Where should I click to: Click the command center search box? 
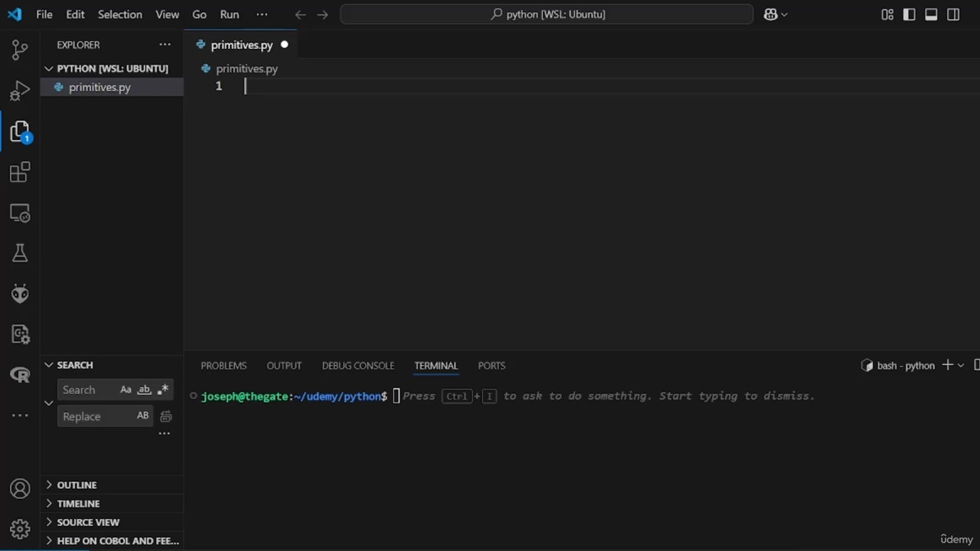point(547,15)
